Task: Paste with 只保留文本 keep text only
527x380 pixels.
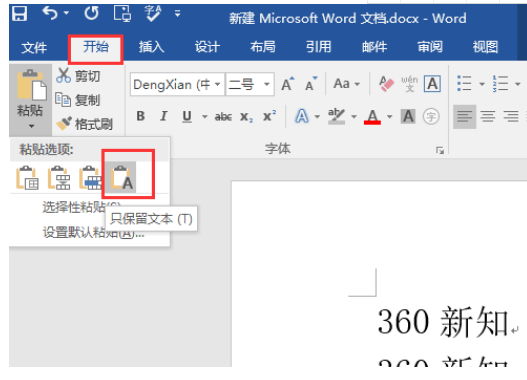Action: point(122,177)
